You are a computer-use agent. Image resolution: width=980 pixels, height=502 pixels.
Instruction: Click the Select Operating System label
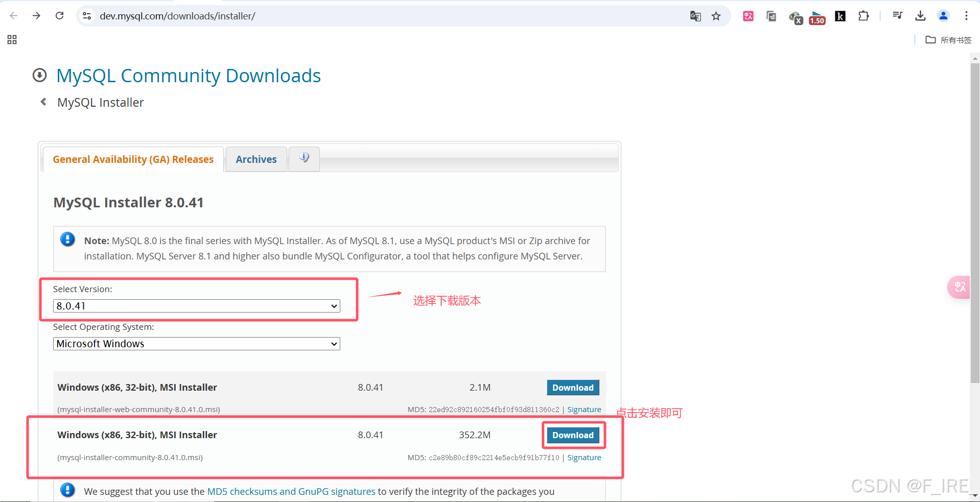(104, 327)
